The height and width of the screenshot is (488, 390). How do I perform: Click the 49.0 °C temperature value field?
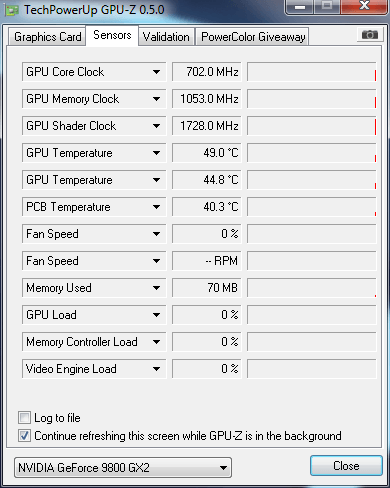tap(207, 153)
